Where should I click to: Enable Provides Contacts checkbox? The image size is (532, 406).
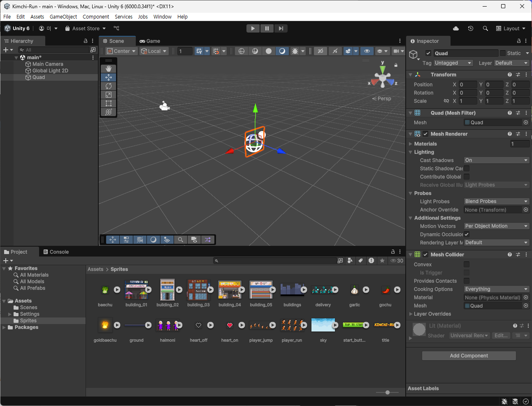[467, 281]
